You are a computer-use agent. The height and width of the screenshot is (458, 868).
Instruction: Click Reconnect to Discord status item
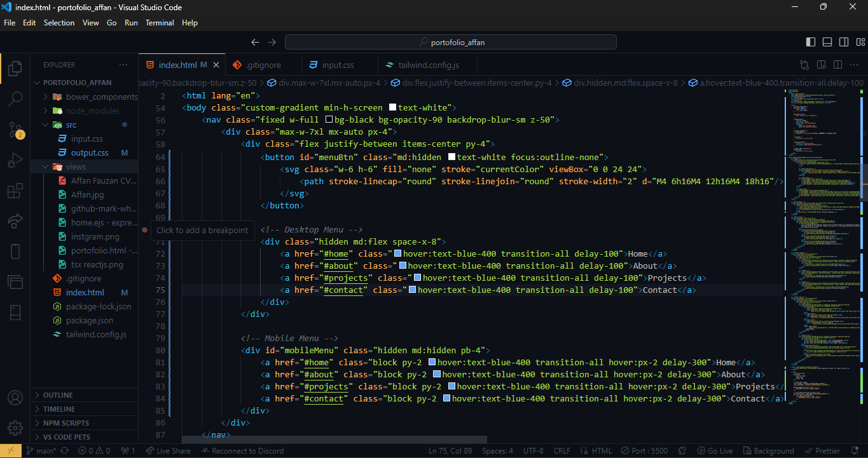[242, 451]
